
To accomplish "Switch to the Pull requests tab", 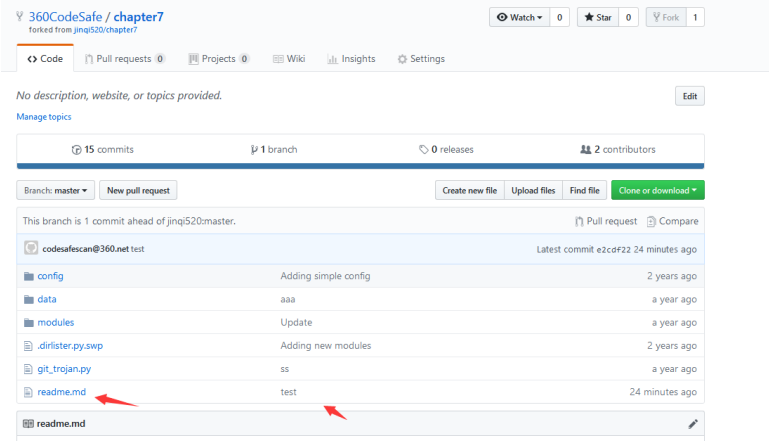I will [125, 59].
